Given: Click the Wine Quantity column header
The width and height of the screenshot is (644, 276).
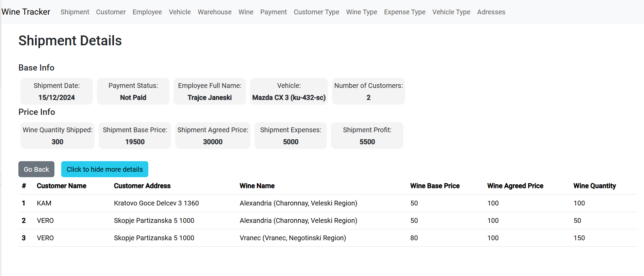Looking at the screenshot, I should 594,186.
